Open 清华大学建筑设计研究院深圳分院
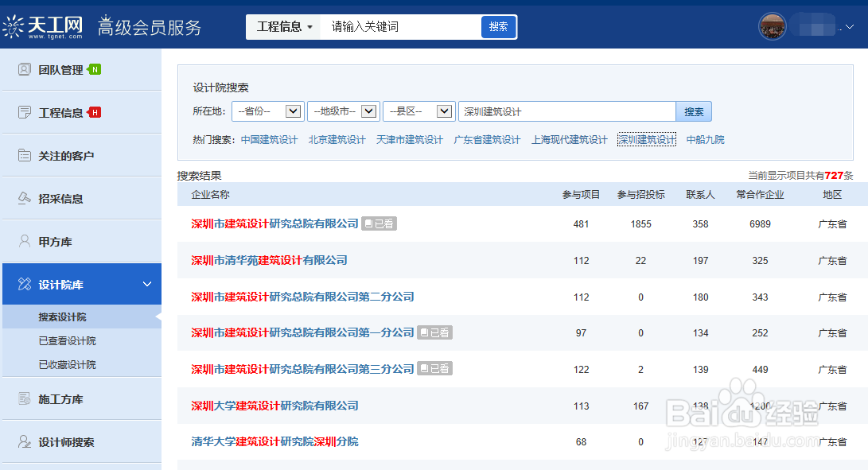Viewport: 868px width, 470px height. point(274,441)
